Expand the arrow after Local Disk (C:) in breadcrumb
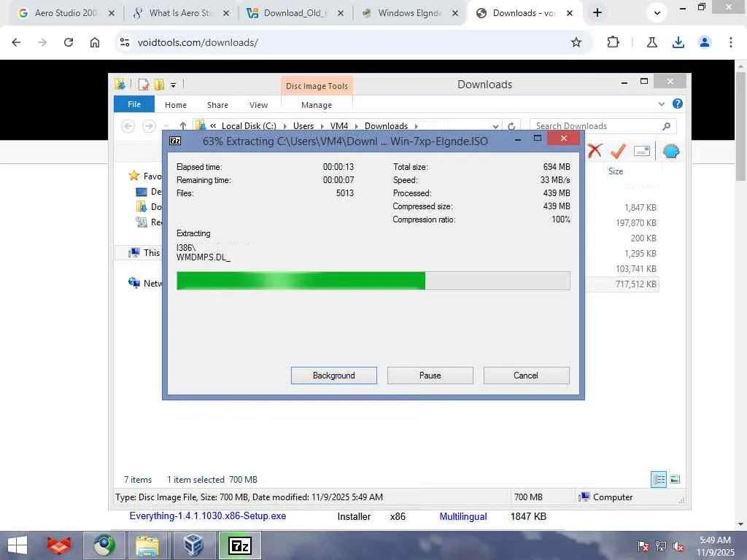 point(285,126)
